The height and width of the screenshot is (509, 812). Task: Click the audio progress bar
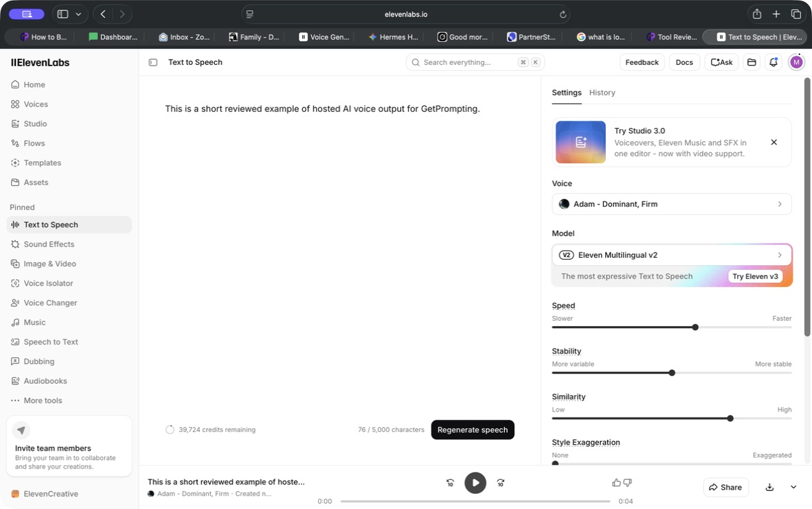pos(475,502)
